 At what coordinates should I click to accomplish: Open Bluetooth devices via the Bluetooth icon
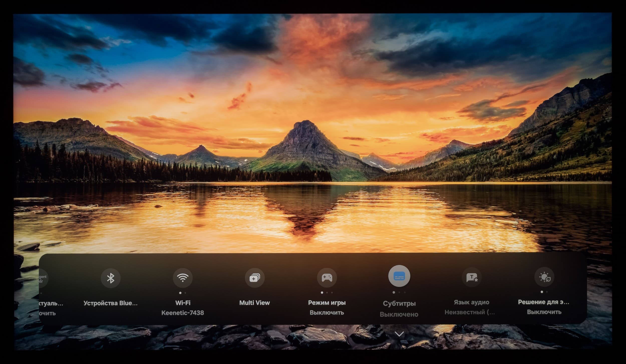point(111,278)
